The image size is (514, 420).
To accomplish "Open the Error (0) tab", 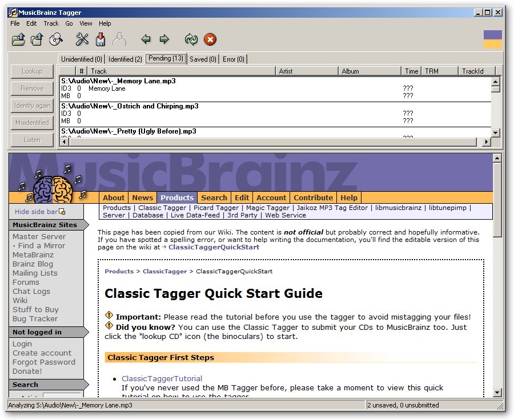I will point(234,59).
